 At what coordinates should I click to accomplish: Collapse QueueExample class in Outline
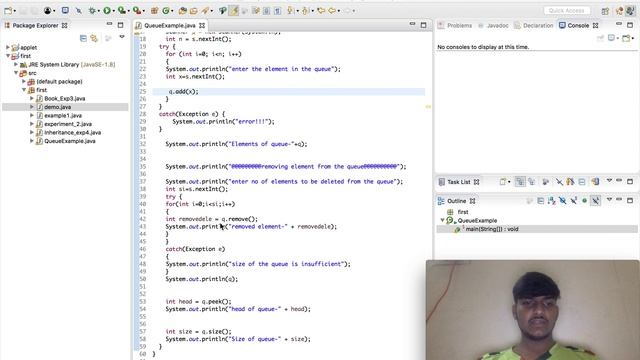(442, 220)
